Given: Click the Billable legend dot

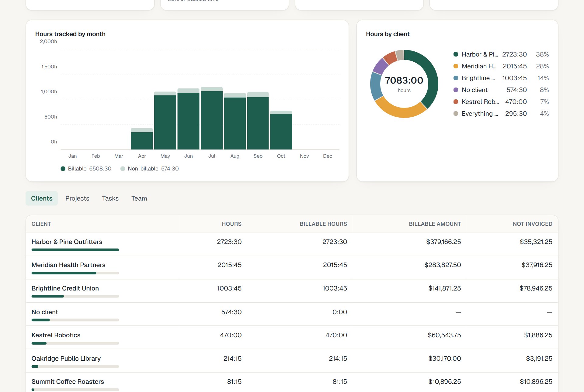Looking at the screenshot, I should click(x=63, y=169).
